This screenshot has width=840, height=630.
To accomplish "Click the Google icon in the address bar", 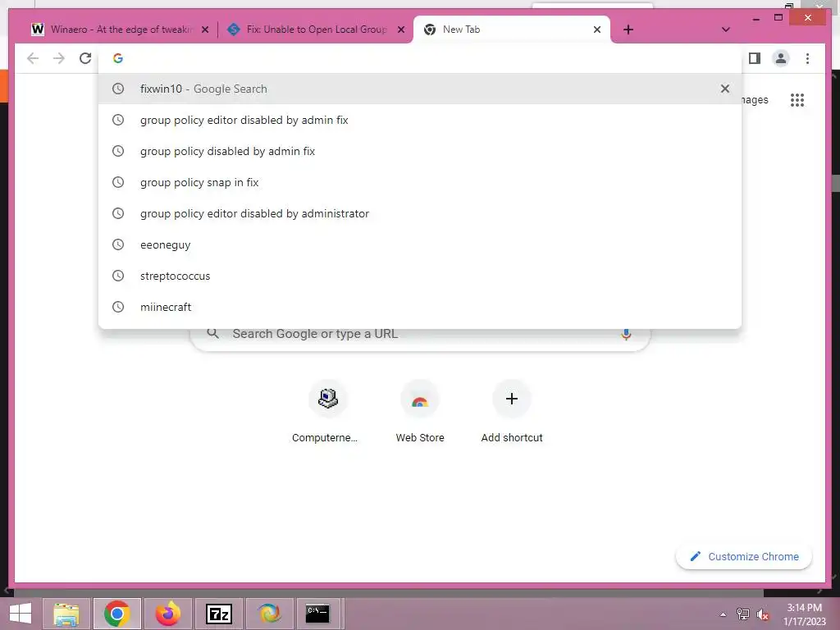I will click(118, 58).
